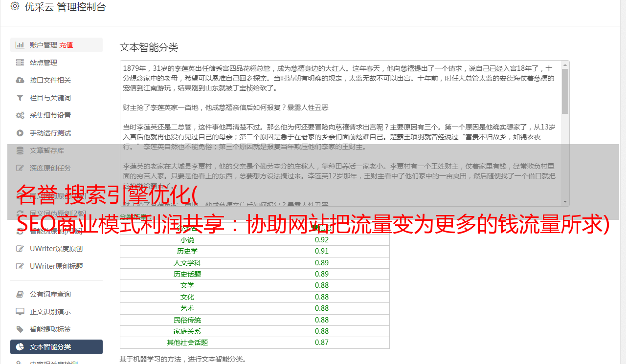This screenshot has height=364, width=626.
Task: Select the 人文学科 category cell
Action: pos(187,263)
